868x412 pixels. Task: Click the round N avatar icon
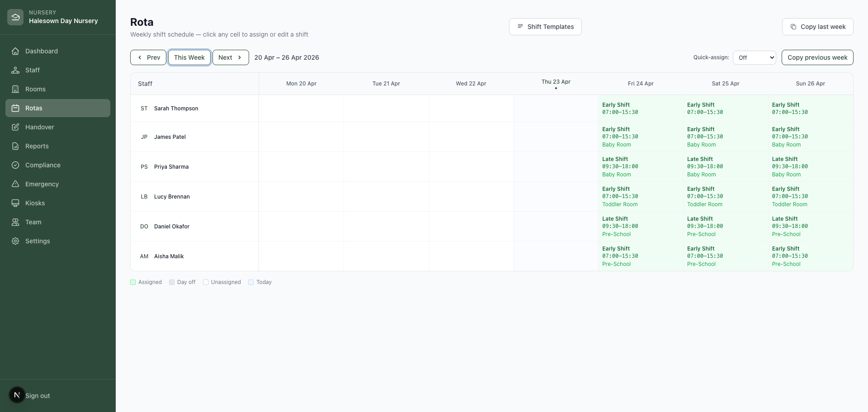point(17,395)
